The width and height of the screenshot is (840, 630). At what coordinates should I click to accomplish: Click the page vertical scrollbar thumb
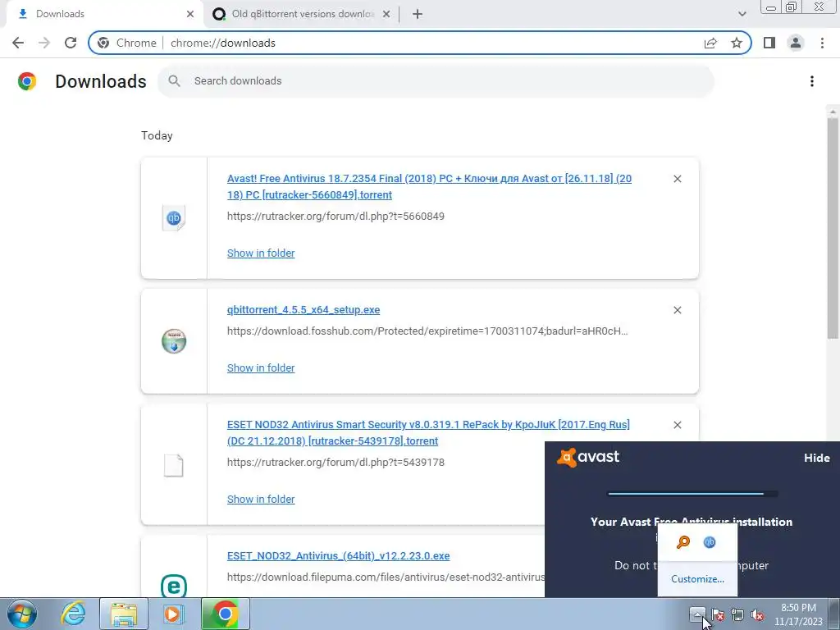[x=832, y=228]
